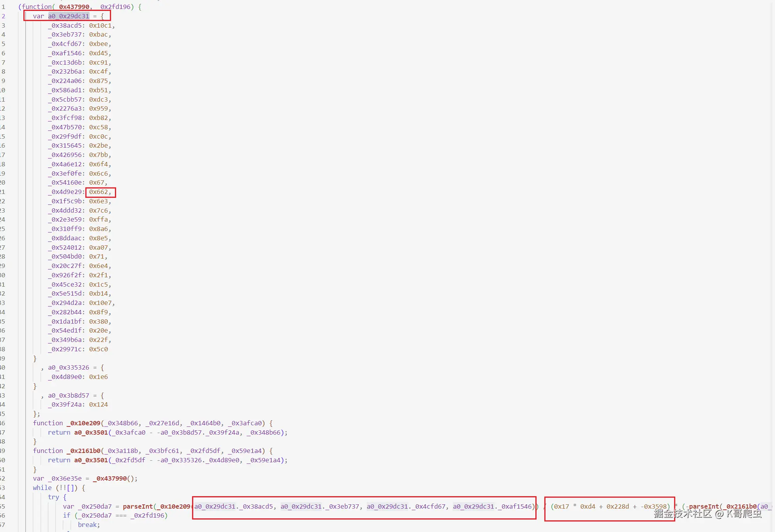Viewport: 775px width, 532px height.
Task: Click the _0x39f24a: 0x124 property
Action: click(x=78, y=405)
